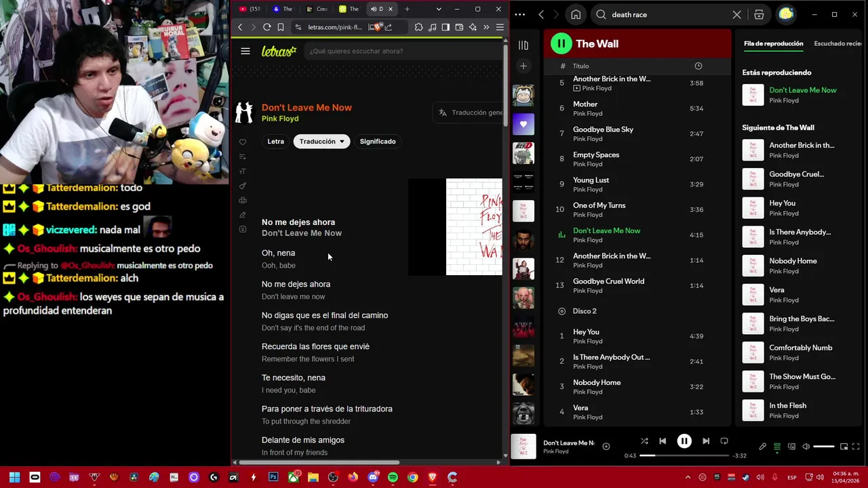Screen dimensions: 868x488
Task: Play Goodbye Blue Sky track
Action: click(x=638, y=134)
